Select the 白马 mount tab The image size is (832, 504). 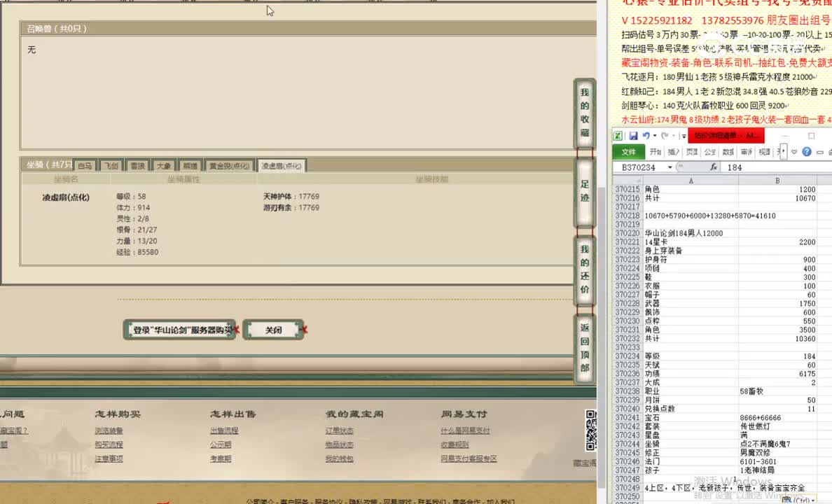(x=85, y=166)
